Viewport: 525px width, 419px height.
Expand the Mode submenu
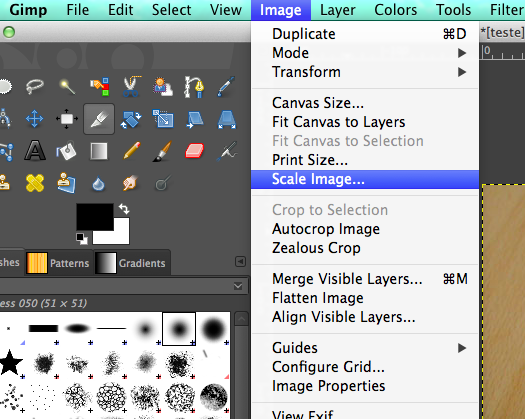tap(365, 53)
